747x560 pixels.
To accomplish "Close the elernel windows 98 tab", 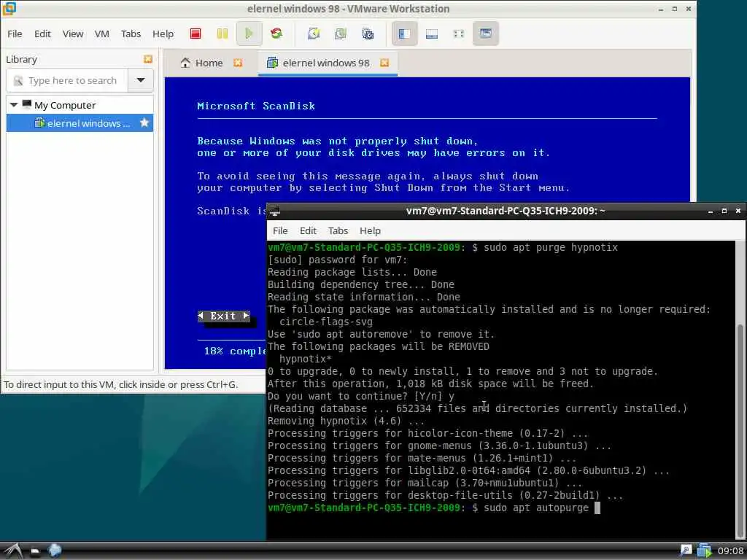I will pos(384,63).
